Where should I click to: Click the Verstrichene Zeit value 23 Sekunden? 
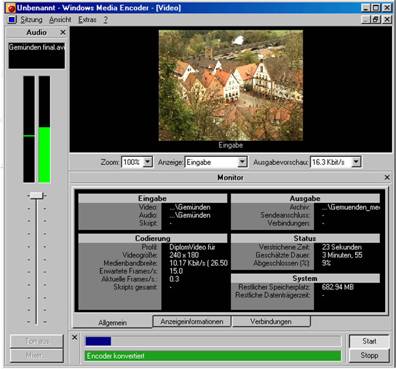[x=342, y=247]
